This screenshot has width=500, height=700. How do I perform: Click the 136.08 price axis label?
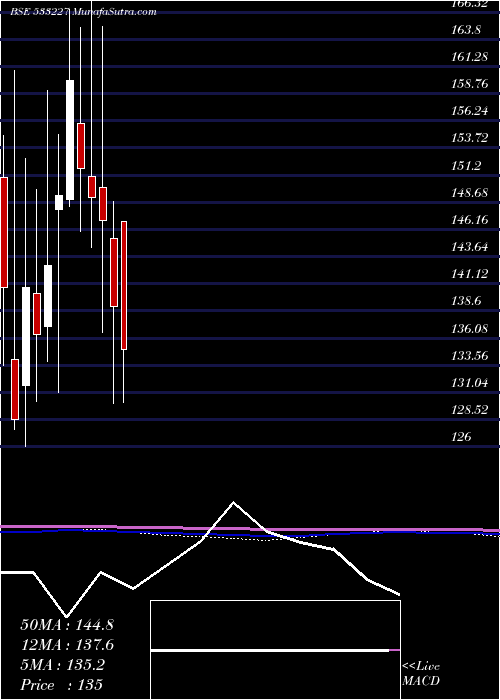coord(470,329)
